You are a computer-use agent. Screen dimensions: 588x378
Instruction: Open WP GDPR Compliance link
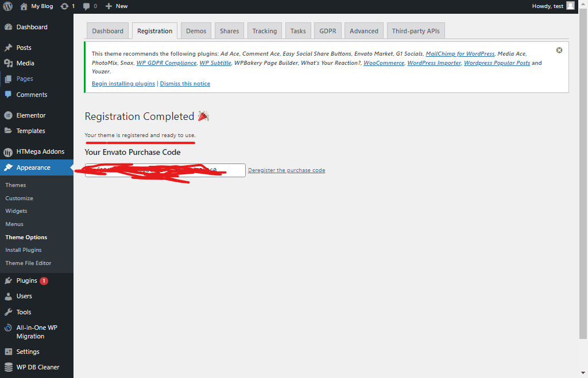click(x=167, y=63)
